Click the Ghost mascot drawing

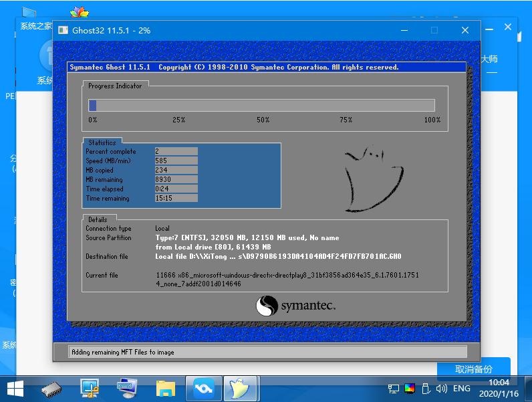[x=374, y=179]
